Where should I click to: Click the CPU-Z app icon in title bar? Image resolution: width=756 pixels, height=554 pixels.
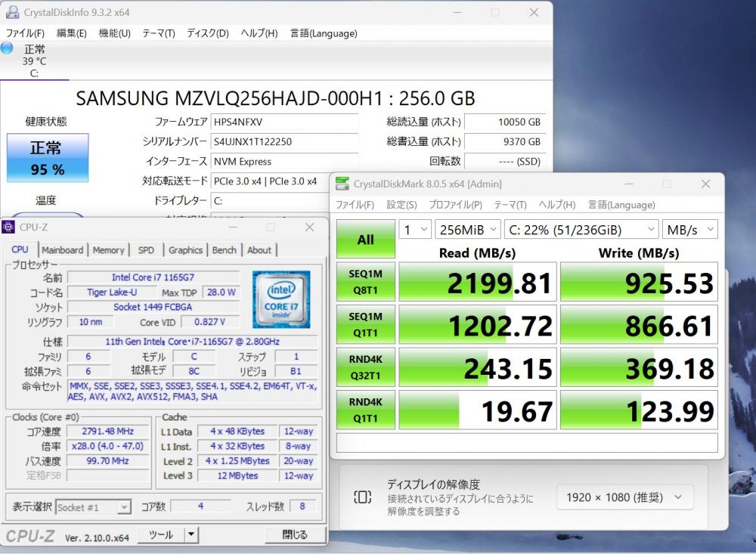(x=8, y=227)
